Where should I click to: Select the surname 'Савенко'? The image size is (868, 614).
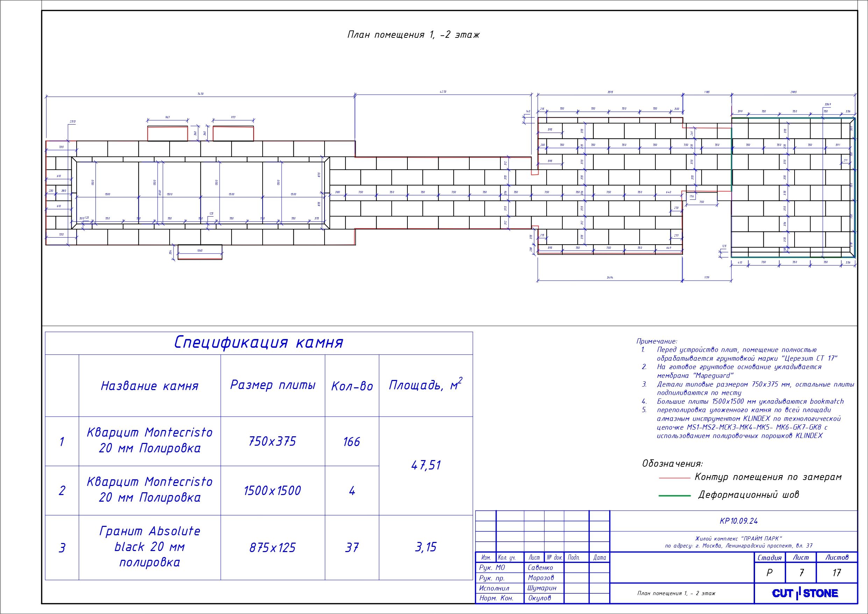tap(540, 567)
